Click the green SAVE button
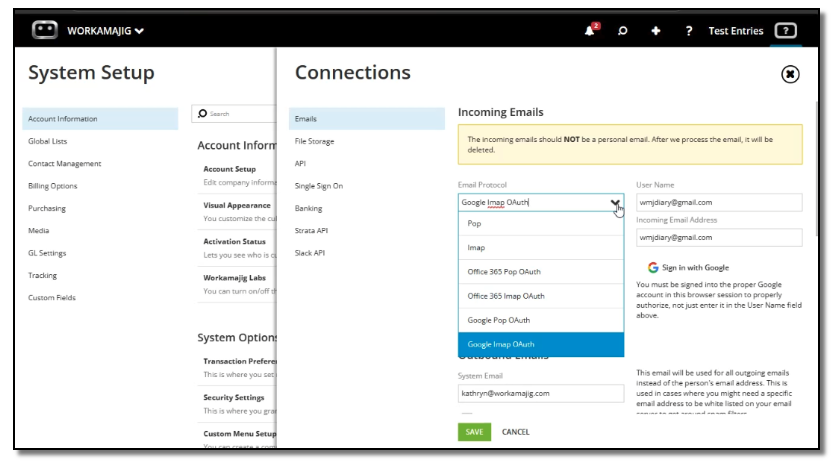The height and width of the screenshot is (464, 833). pyautogui.click(x=474, y=432)
